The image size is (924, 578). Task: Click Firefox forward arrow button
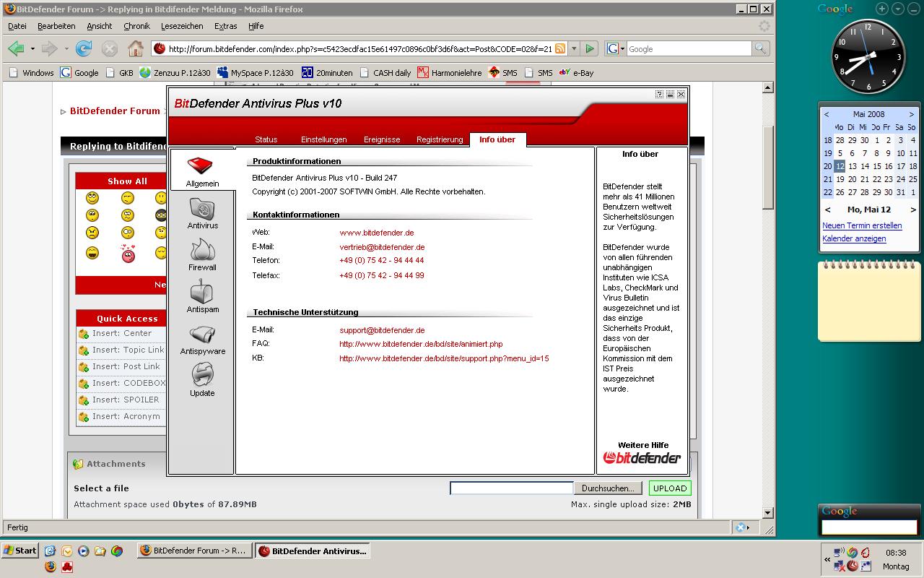49,48
